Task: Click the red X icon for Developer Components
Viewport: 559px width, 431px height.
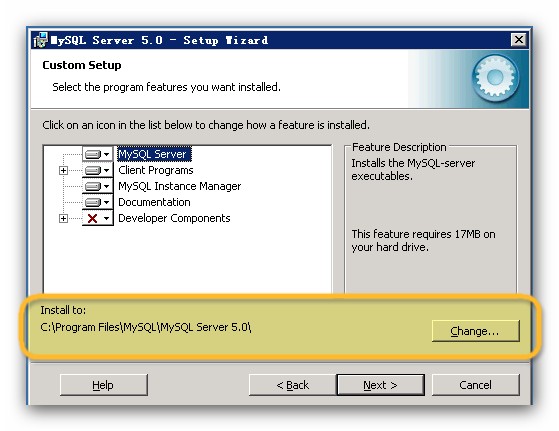Action: pos(92,219)
